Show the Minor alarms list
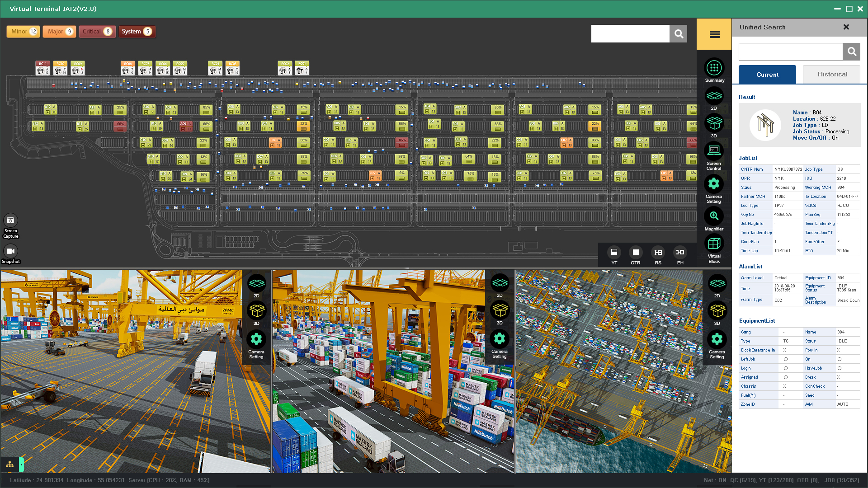 (x=24, y=32)
